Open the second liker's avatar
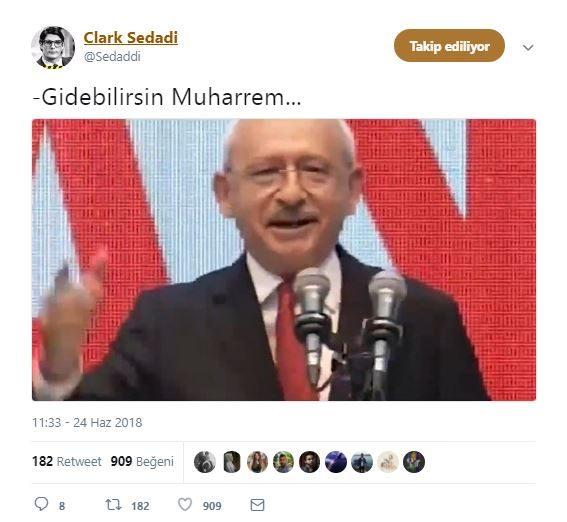The width and height of the screenshot is (567, 522). pos(231,462)
